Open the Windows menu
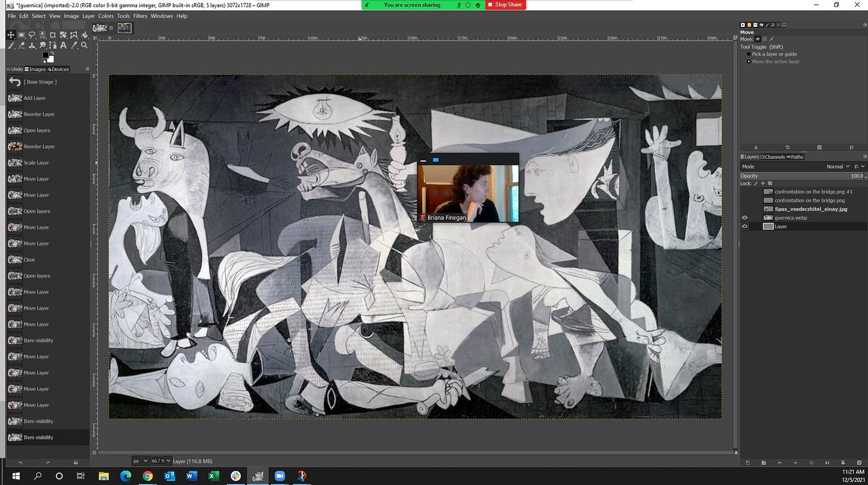 coord(162,16)
